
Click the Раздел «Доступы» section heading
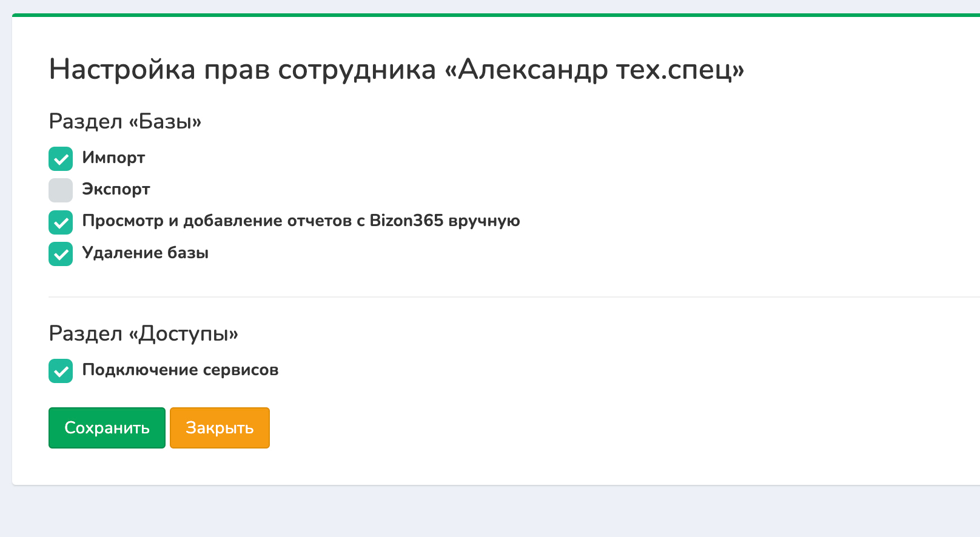coord(143,333)
